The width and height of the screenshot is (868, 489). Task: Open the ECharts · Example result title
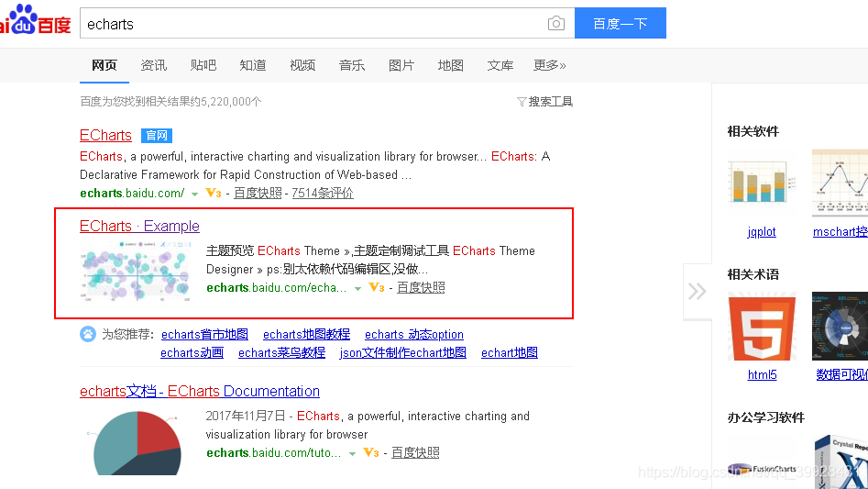click(139, 226)
